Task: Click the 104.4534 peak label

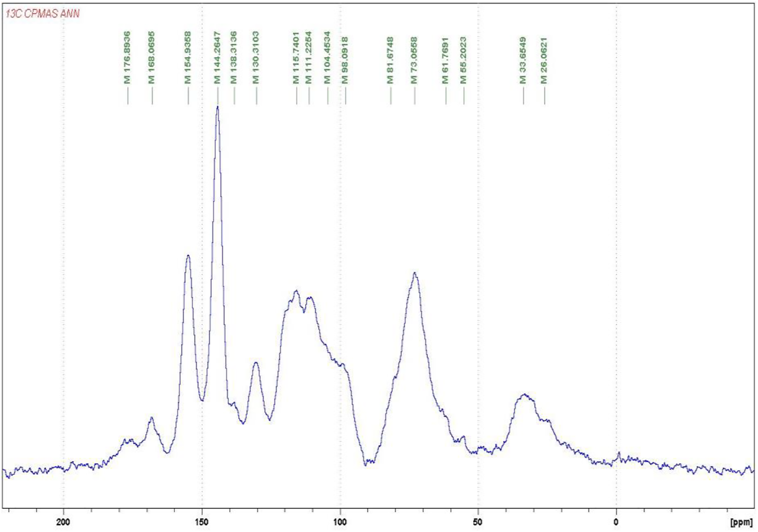Action: point(327,58)
